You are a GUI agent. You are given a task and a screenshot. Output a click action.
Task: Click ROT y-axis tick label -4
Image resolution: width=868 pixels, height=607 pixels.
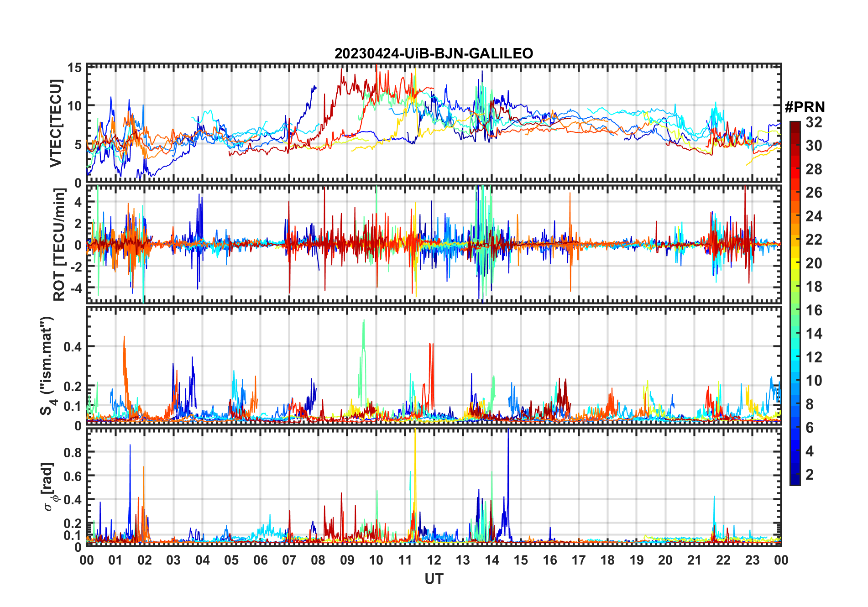point(75,288)
